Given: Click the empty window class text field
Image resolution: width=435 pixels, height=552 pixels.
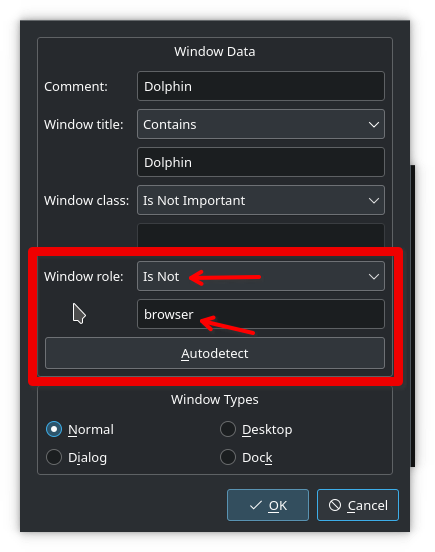Looking at the screenshot, I should (x=260, y=235).
